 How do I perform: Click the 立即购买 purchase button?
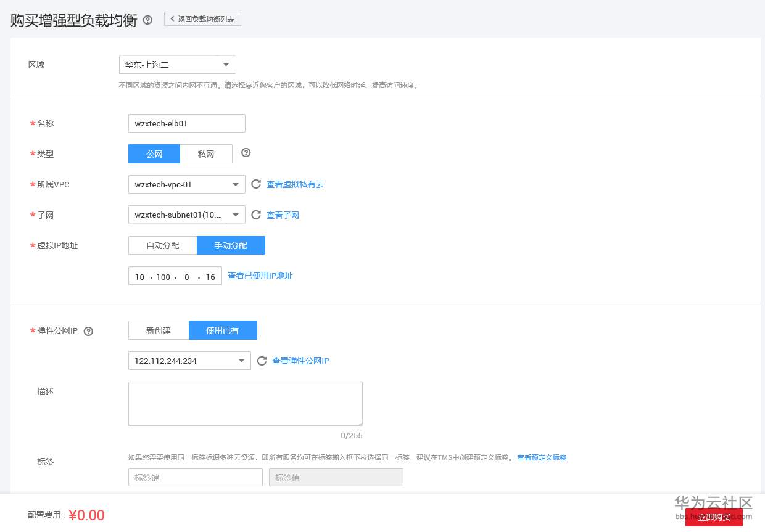714,517
